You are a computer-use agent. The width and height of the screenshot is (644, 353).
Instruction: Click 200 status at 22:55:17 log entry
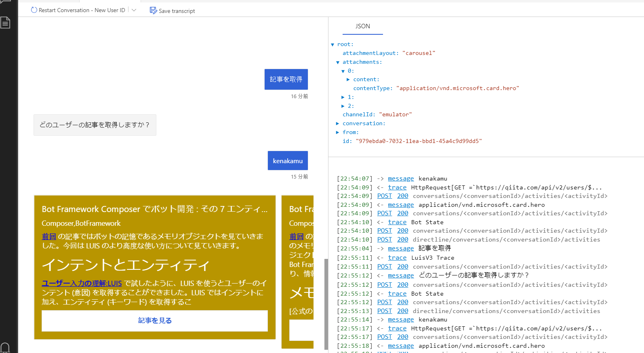(x=403, y=337)
